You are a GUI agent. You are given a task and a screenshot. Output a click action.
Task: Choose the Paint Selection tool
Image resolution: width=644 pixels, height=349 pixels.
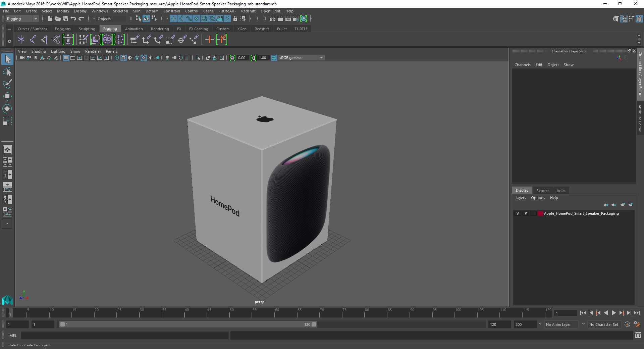[7, 84]
